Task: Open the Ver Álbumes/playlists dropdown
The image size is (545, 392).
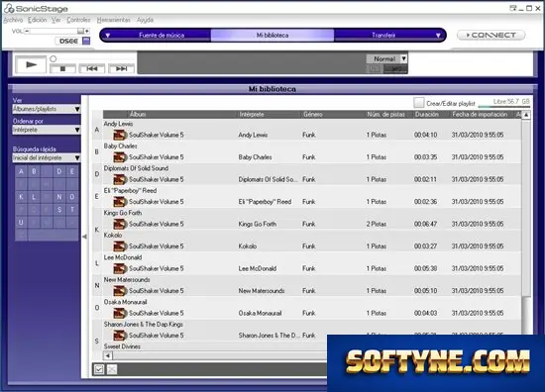Action: 47,109
